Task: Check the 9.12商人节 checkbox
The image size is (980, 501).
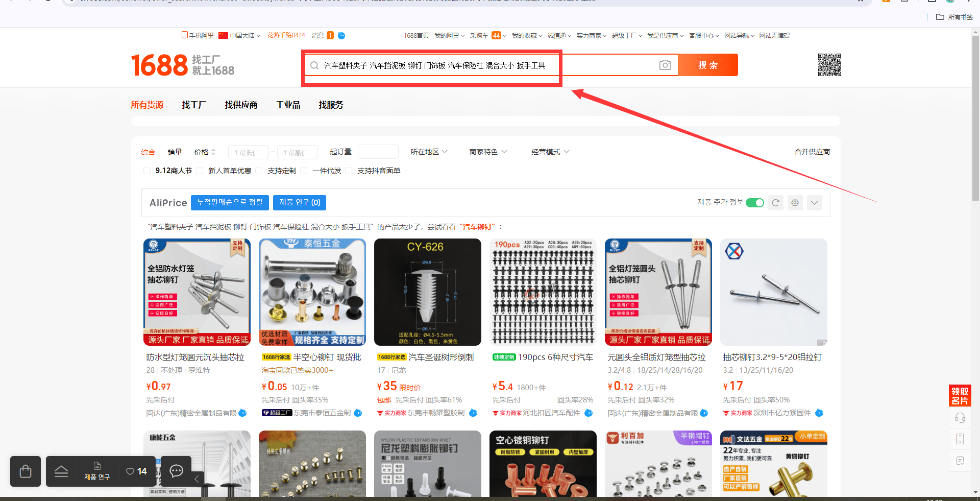Action: point(147,171)
